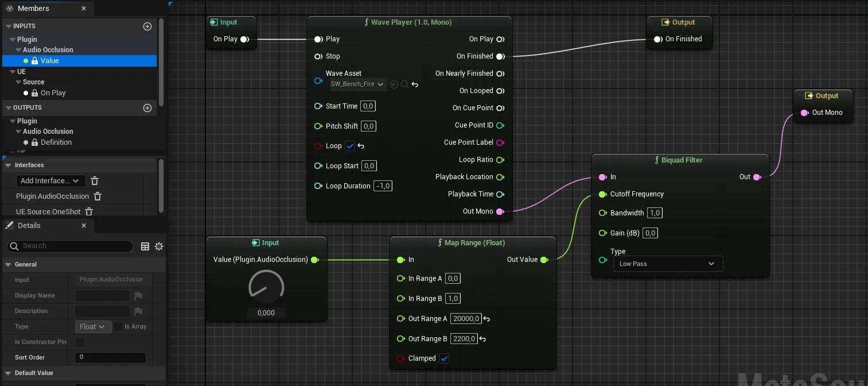Switch to the Members tab
868x386 pixels.
[x=33, y=9]
